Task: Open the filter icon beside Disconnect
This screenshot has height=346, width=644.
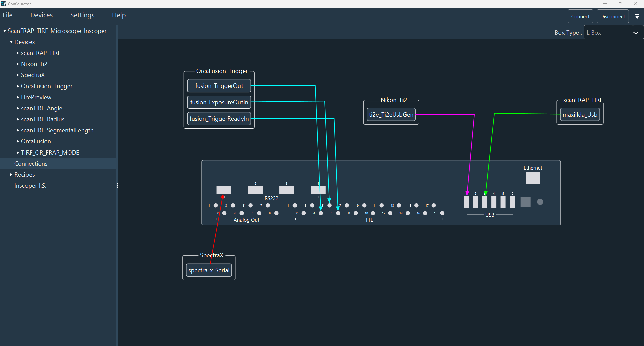Action: pyautogui.click(x=638, y=16)
